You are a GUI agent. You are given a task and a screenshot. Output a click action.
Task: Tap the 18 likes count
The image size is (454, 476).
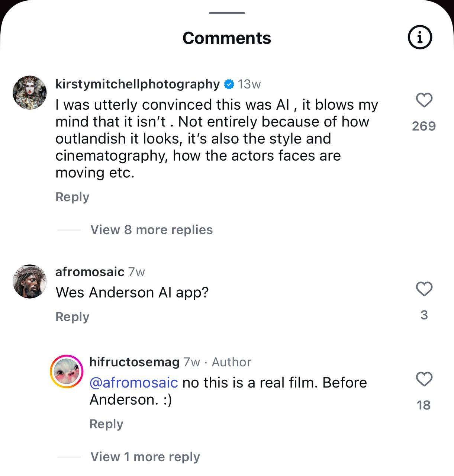tap(424, 405)
